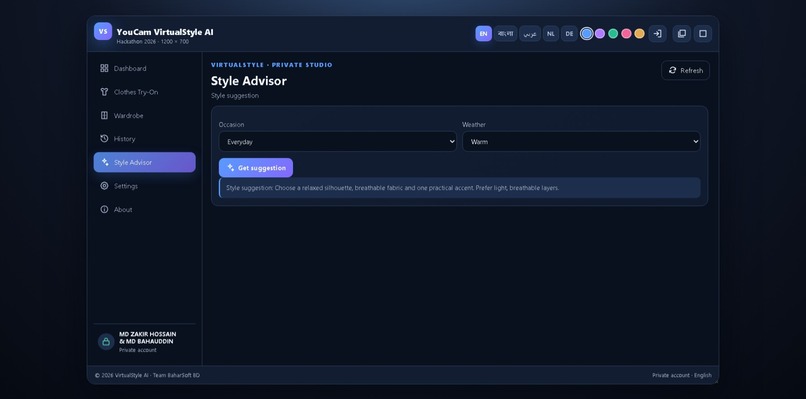Viewport: 806px width, 399px height.
Task: Go to Clothes Try-On page
Action: (144, 92)
